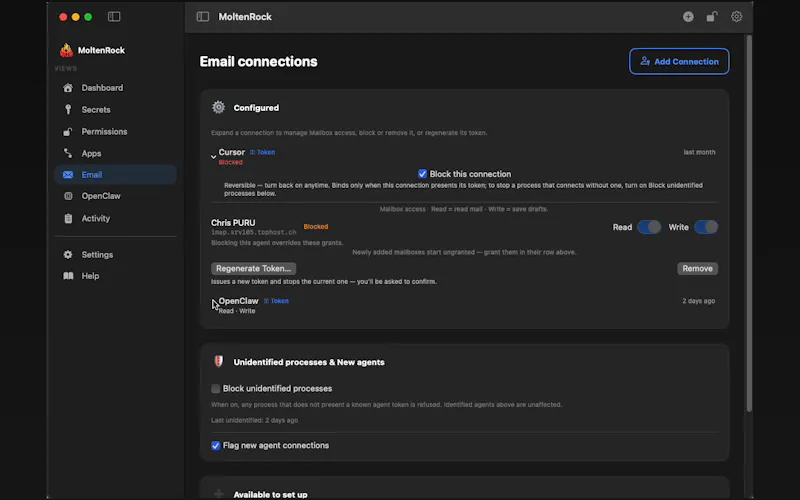Screen dimensions: 800x500
Task: Enable Block unidentified processes checkbox
Action: 216,389
